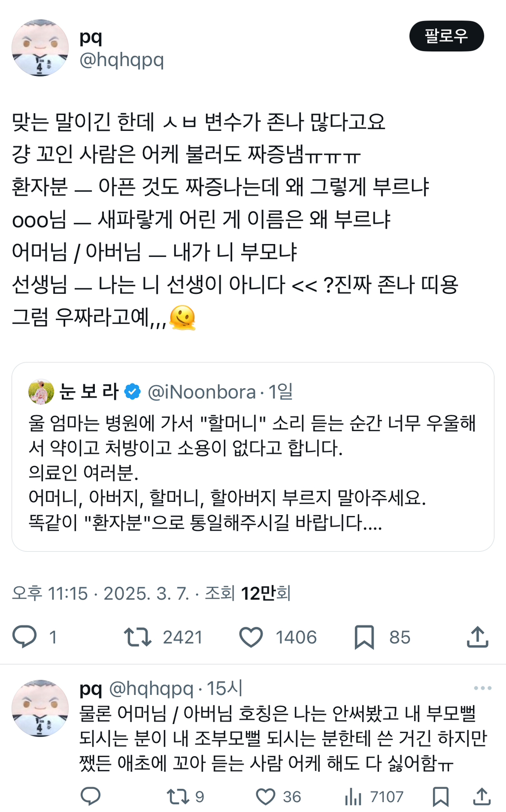Open 눈보라's small avatar in quoted tweet

[x=42, y=392]
